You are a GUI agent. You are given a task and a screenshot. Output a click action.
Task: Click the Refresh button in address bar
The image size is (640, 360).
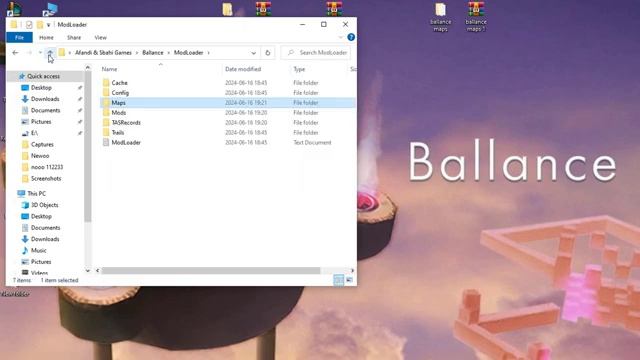pyautogui.click(x=268, y=53)
